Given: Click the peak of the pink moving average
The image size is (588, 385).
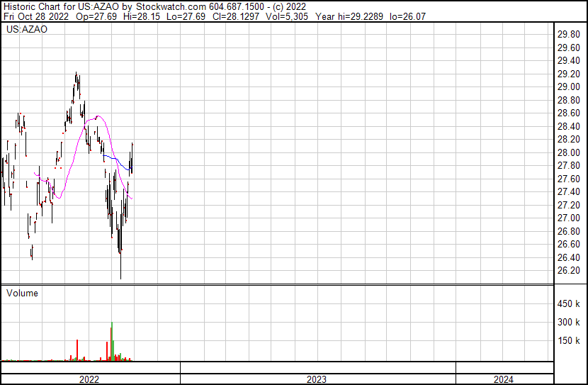Looking at the screenshot, I should coord(97,117).
